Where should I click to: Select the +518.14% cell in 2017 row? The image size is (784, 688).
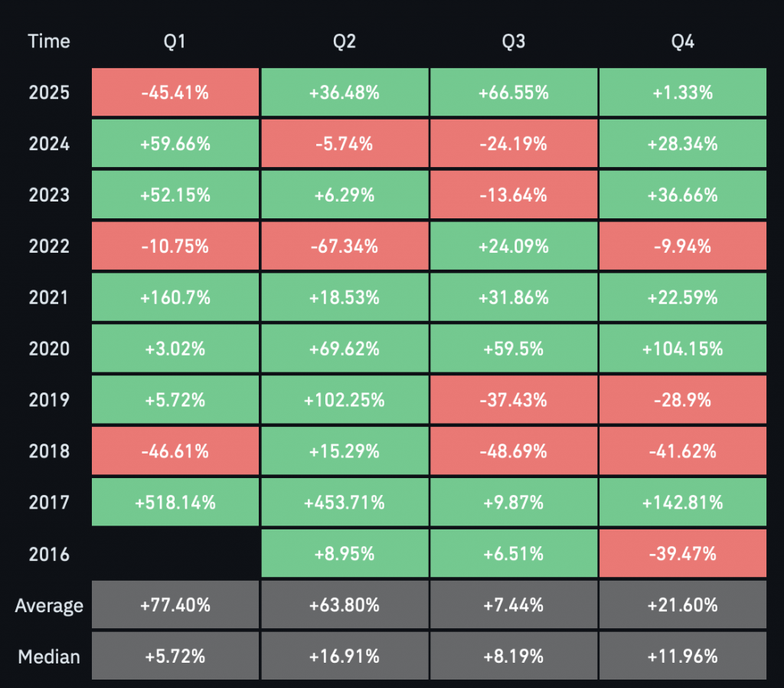[175, 503]
